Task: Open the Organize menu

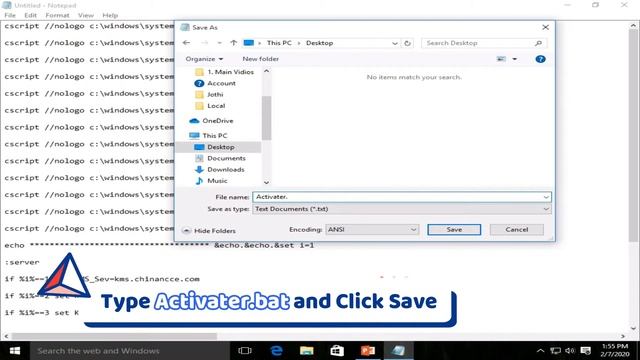Action: [204, 59]
